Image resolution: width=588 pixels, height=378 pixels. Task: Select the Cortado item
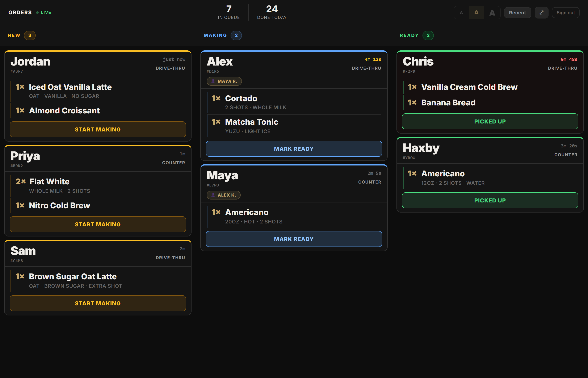coord(294,102)
